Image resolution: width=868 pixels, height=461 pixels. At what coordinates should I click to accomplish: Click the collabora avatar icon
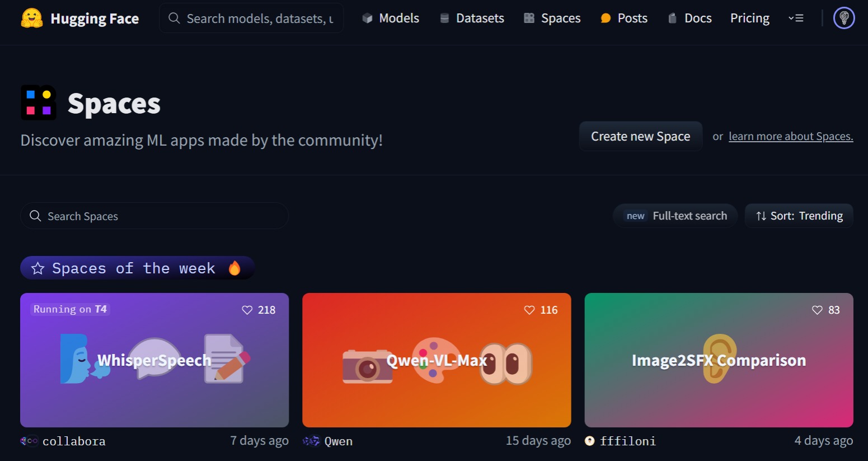(29, 441)
